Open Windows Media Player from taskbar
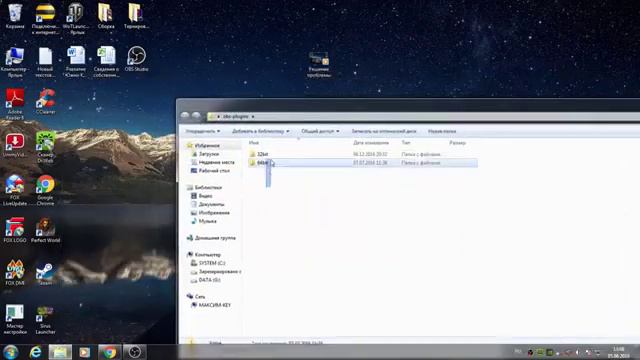The image size is (640, 360). pyautogui.click(x=84, y=352)
